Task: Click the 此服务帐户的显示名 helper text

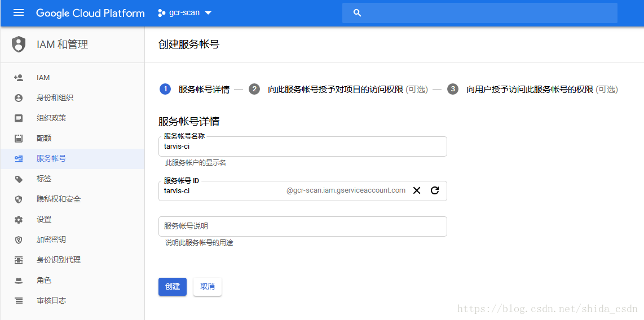Action: [196, 163]
